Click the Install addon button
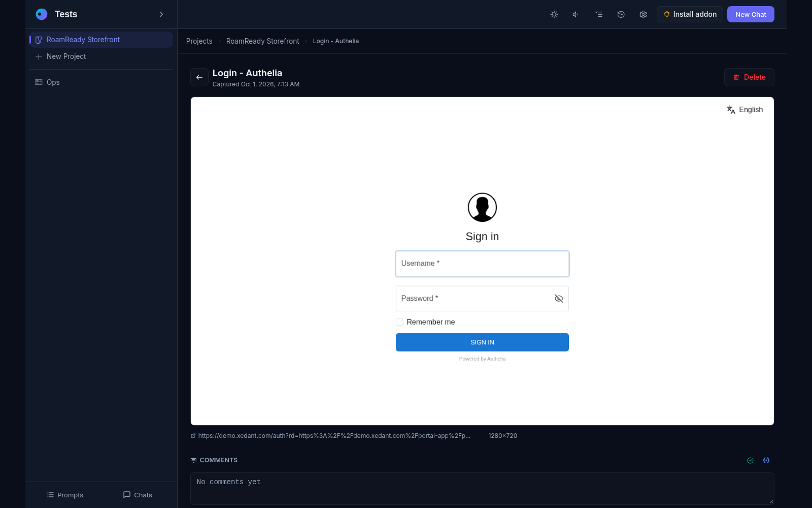Screen dimensions: 812x508 tap(690, 14)
